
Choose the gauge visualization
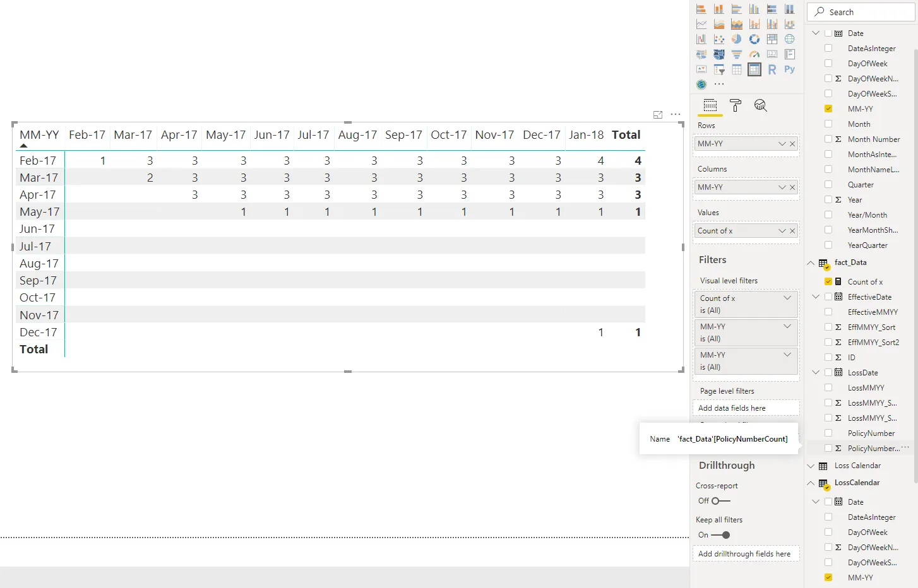[x=754, y=54]
